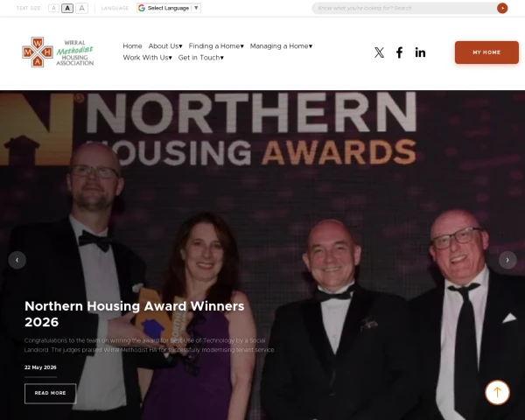Focus the site search input field
Image resolution: width=525 pixels, height=420 pixels.
[x=405, y=8]
